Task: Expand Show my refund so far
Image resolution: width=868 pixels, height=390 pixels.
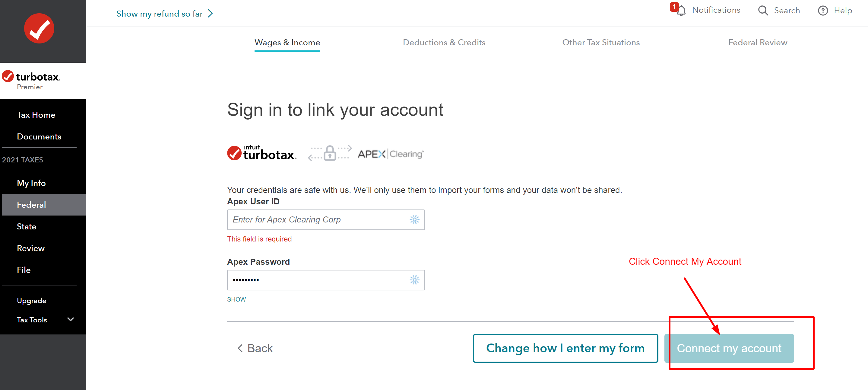Action: [164, 14]
